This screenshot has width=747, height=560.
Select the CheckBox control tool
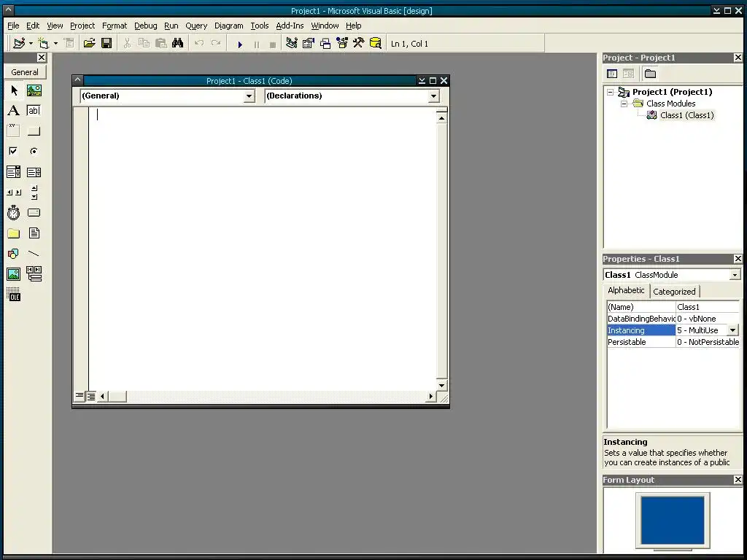[x=14, y=151]
